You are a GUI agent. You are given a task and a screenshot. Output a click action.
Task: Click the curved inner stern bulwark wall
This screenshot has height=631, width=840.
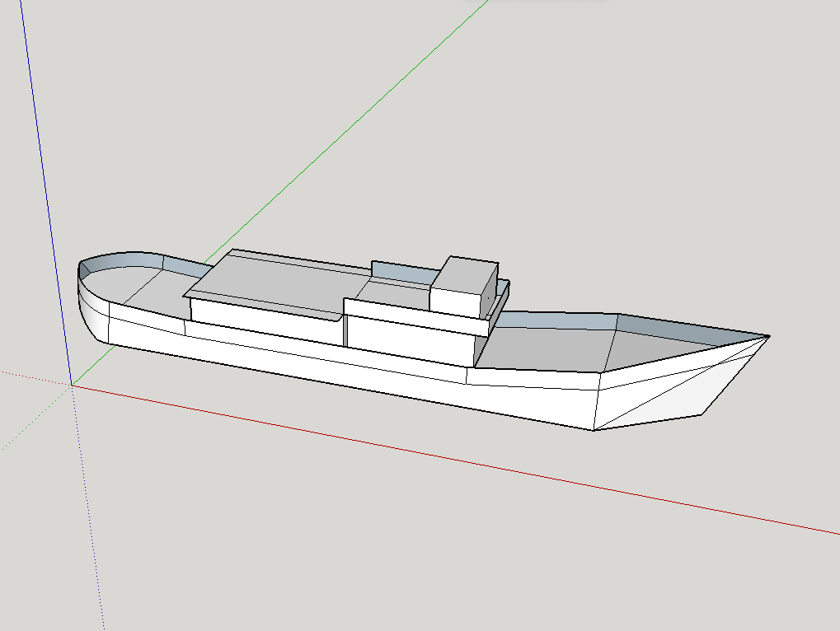pos(124,262)
